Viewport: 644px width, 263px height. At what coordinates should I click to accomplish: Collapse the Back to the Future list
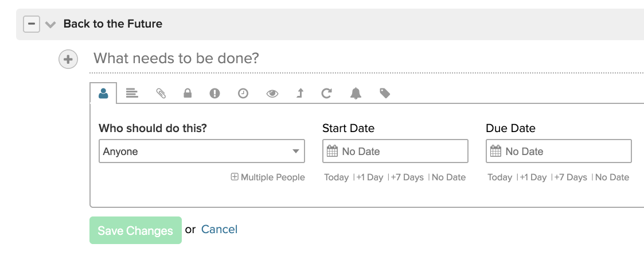point(31,24)
